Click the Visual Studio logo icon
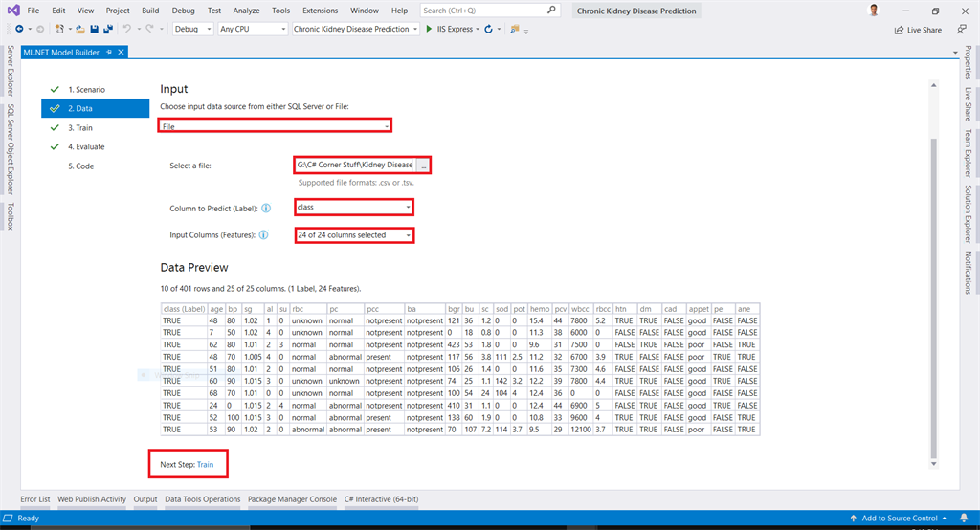Viewport: 980px width, 530px height. [x=13, y=10]
